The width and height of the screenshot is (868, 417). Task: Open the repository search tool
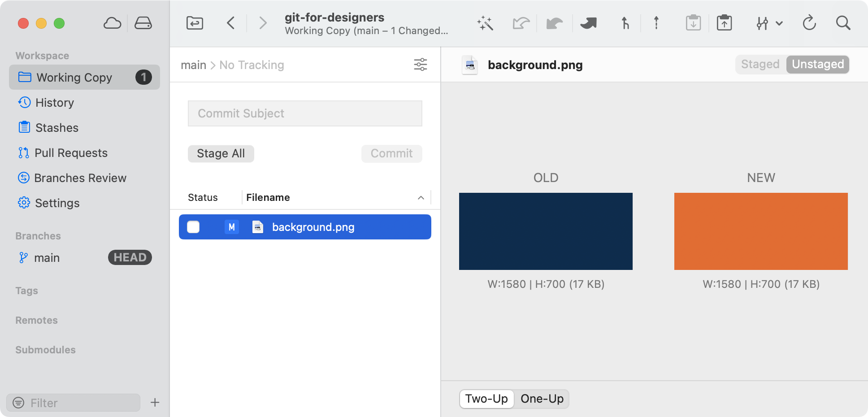[843, 23]
